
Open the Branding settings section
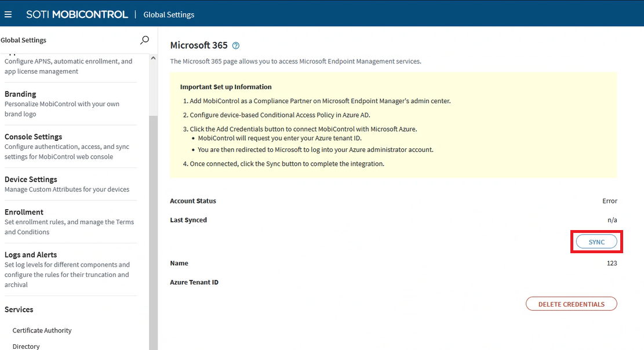coord(20,94)
